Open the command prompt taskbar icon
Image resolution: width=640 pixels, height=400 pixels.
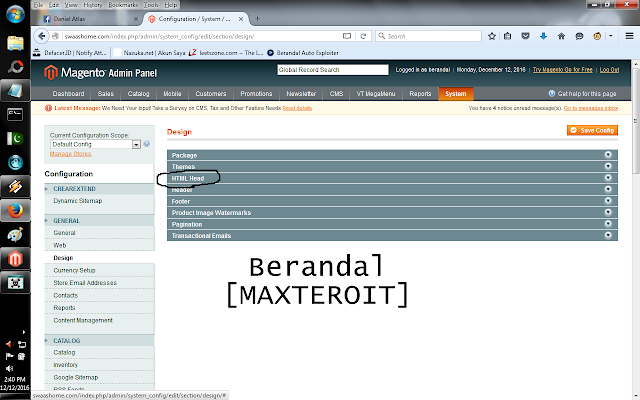coord(15,115)
